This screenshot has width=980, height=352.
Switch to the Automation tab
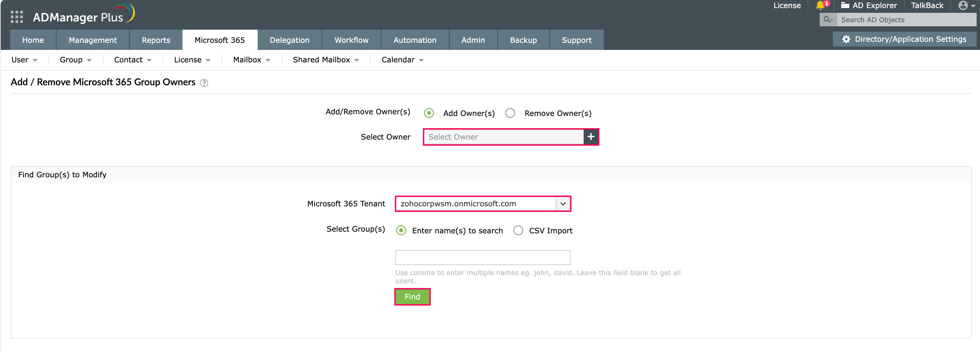(x=415, y=40)
